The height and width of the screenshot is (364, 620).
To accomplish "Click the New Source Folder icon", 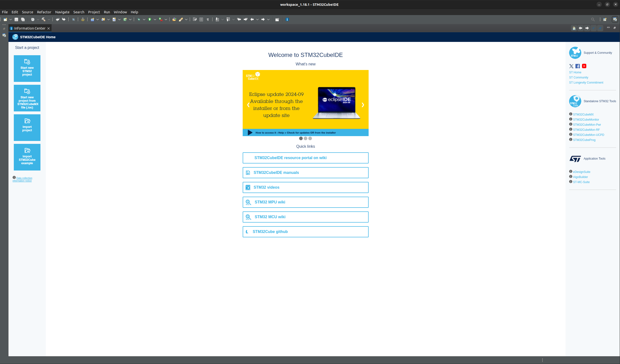I will coord(103,19).
